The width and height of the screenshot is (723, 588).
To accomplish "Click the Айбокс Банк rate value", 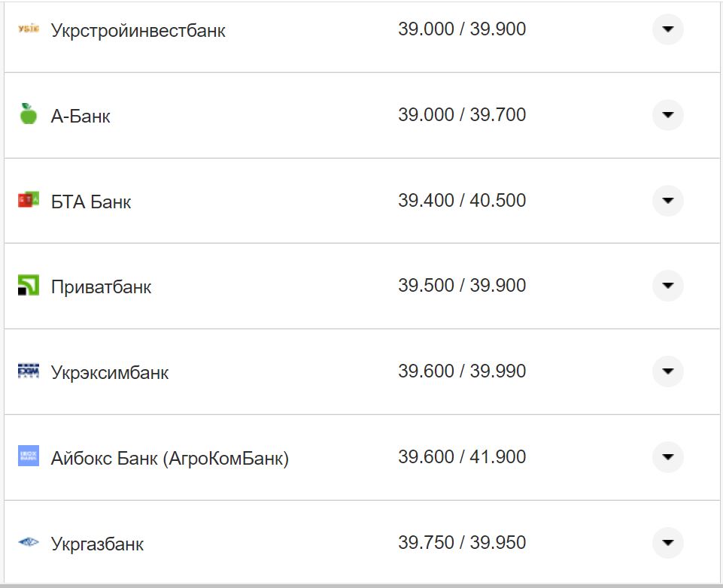I will (464, 456).
